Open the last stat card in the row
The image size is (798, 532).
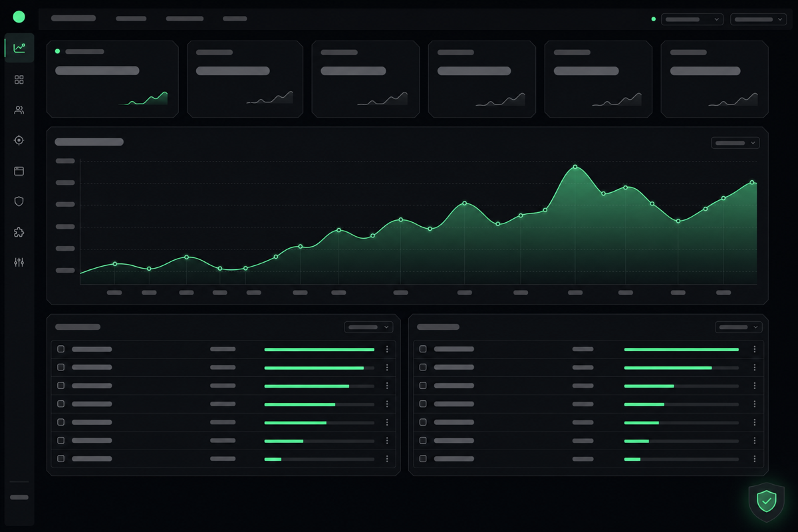[x=714, y=79]
